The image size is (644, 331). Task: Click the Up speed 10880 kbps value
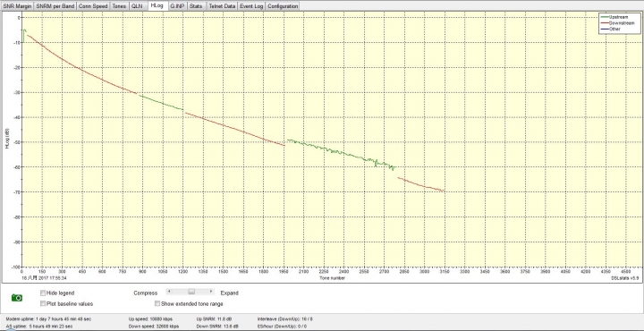point(150,319)
